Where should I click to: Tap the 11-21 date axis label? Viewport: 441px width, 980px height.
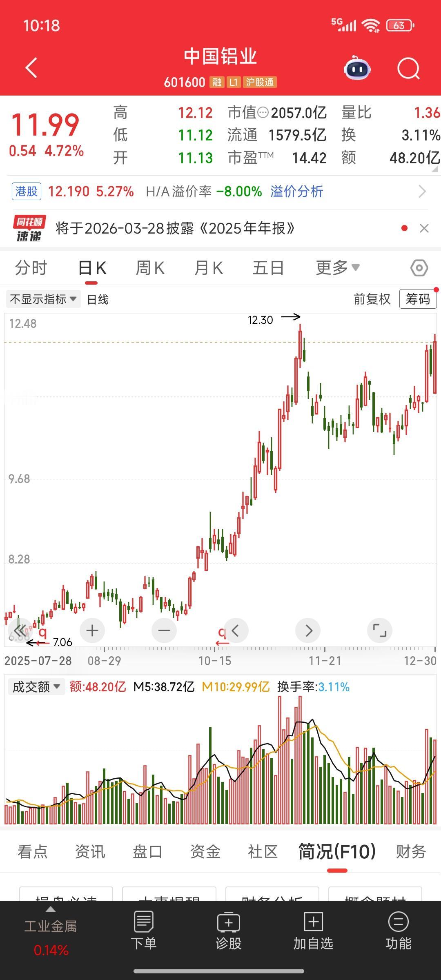[325, 661]
